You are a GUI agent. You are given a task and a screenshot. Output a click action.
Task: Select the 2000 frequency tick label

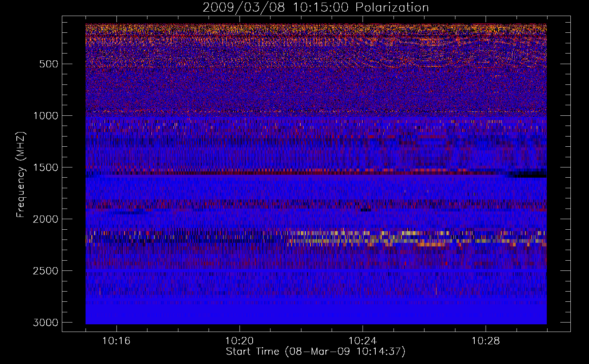click(x=46, y=219)
